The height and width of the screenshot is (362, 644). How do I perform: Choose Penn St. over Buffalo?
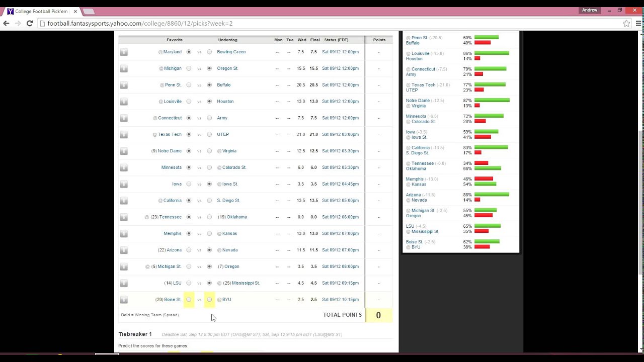click(189, 85)
